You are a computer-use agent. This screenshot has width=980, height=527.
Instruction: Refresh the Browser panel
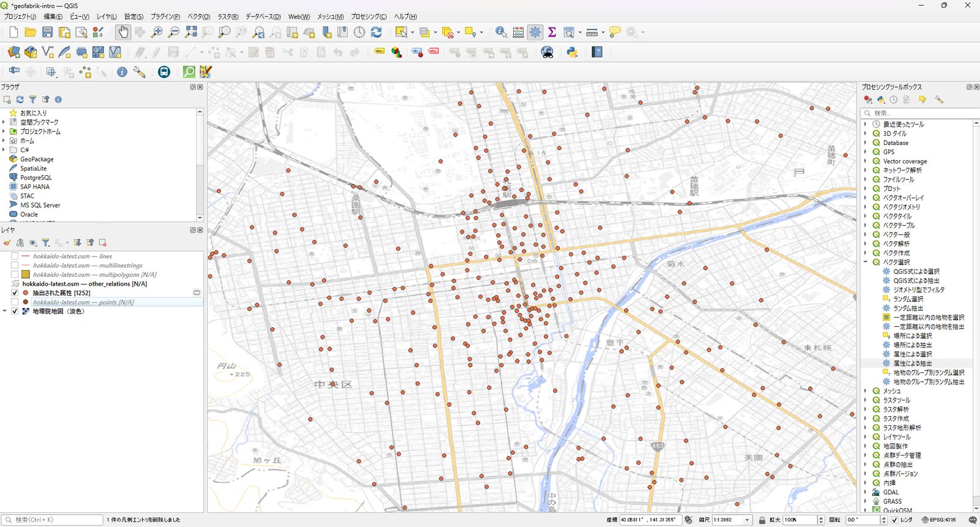tap(20, 99)
